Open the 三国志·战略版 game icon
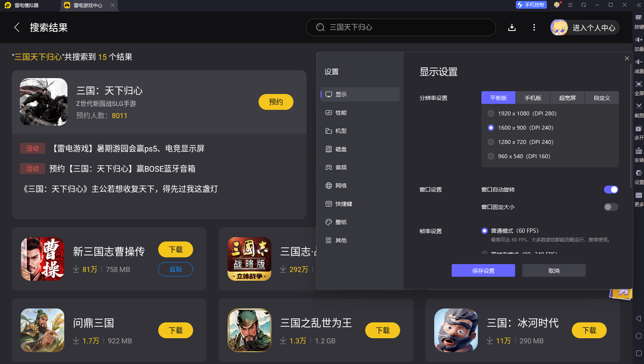644x364 pixels. [x=249, y=259]
